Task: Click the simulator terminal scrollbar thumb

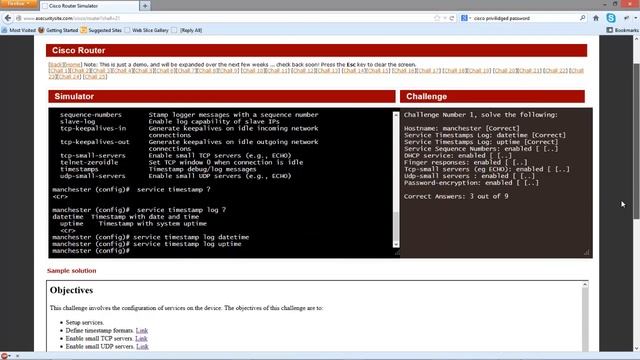Action: [396, 227]
